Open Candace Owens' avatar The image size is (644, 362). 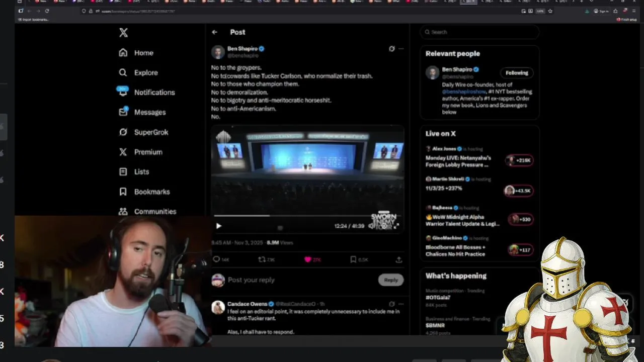click(218, 308)
